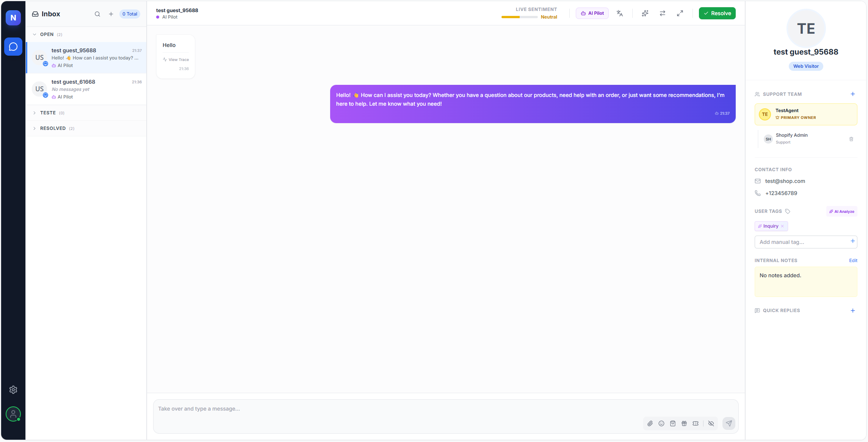Click Edit link for internal notes

(853, 261)
